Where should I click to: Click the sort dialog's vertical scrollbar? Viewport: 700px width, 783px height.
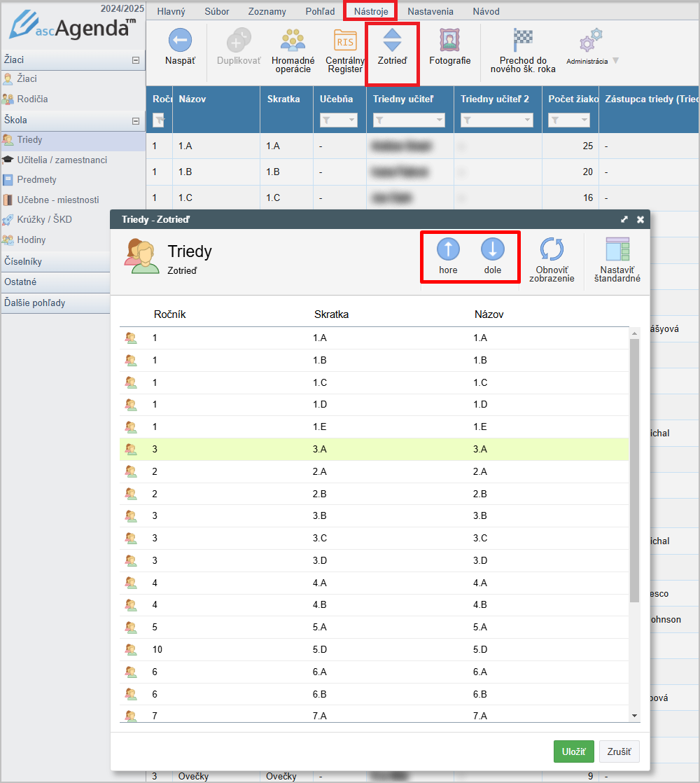coord(634,469)
